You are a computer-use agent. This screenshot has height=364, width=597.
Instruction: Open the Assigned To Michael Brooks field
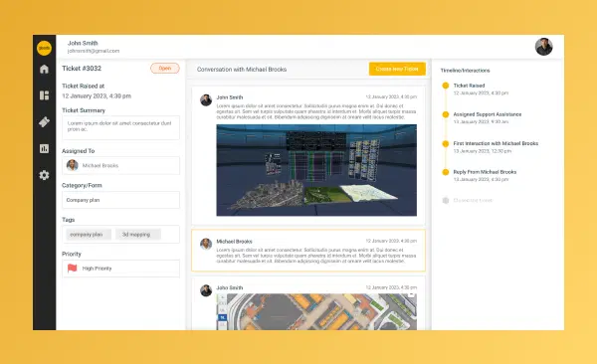120,165
